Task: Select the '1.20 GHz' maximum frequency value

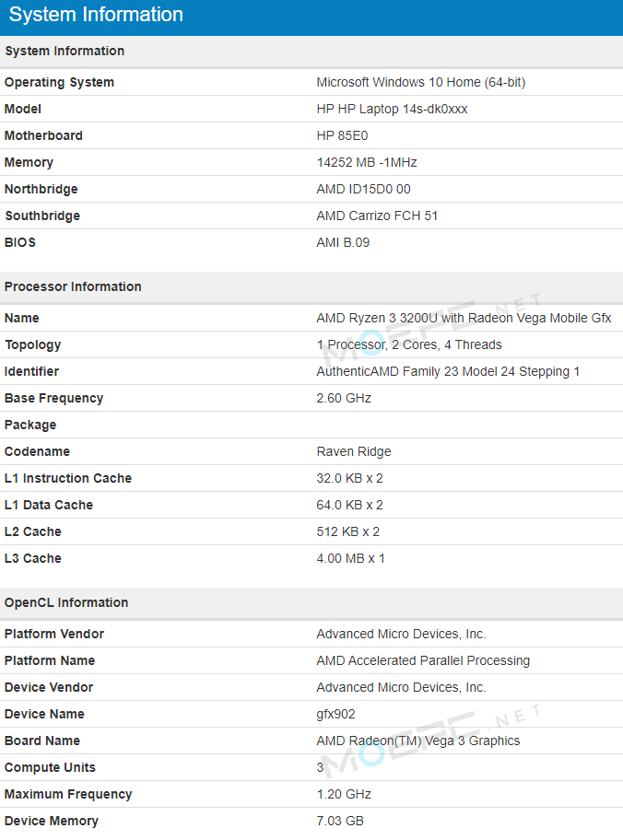Action: point(344,795)
